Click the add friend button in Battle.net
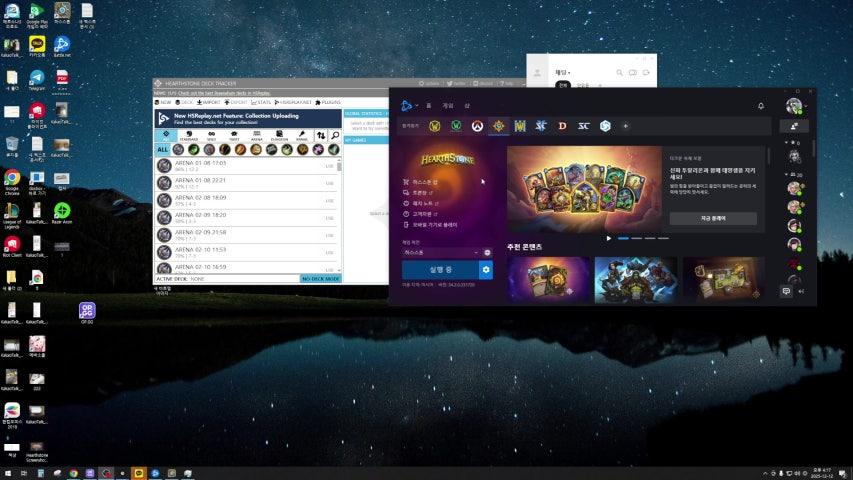 pyautogui.click(x=794, y=126)
